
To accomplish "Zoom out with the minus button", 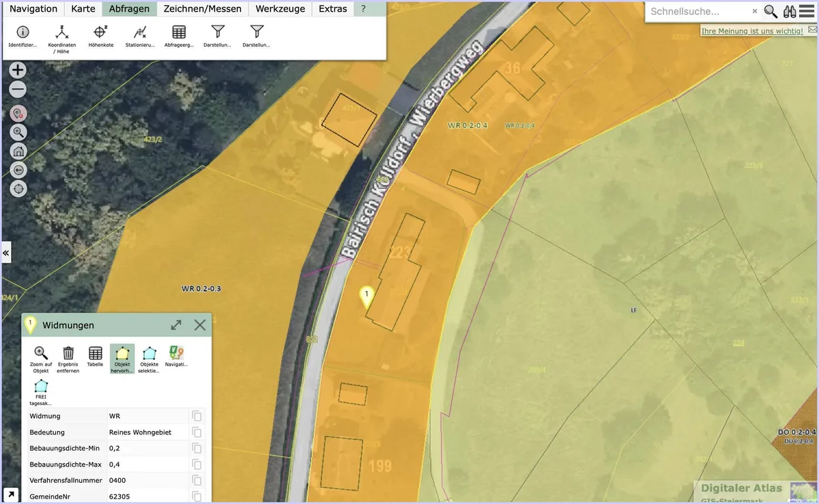I will [18, 89].
